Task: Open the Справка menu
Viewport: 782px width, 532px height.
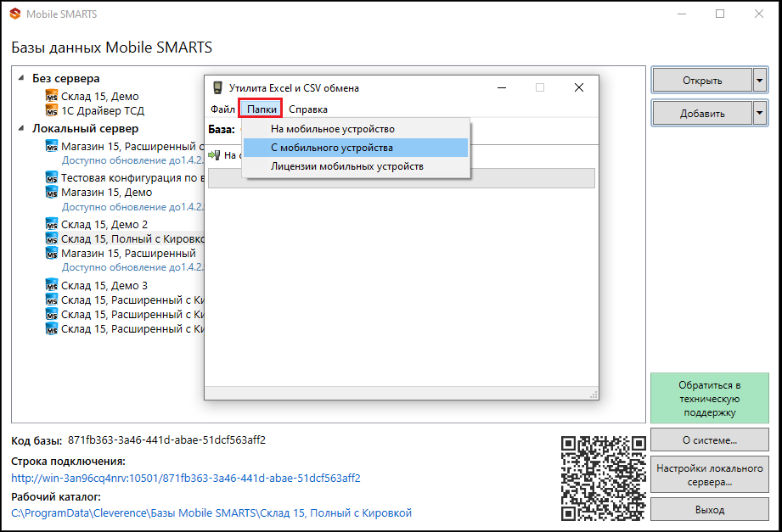Action: [307, 109]
